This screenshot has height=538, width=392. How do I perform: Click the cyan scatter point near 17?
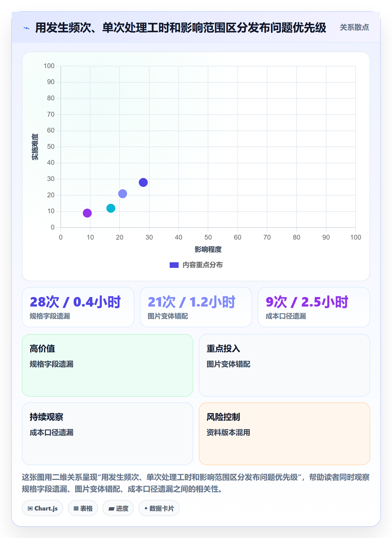click(111, 208)
